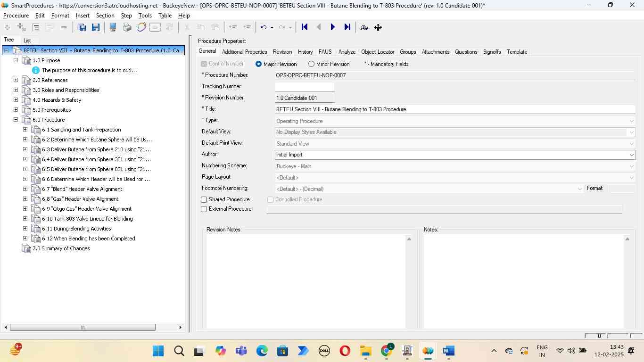The image size is (644, 362).
Task: Expand 4.0 Hazards & Safety node
Action: (16, 100)
